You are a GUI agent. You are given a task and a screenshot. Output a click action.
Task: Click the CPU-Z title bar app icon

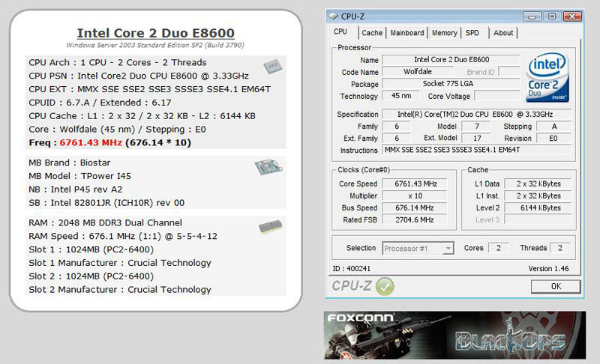click(x=333, y=15)
